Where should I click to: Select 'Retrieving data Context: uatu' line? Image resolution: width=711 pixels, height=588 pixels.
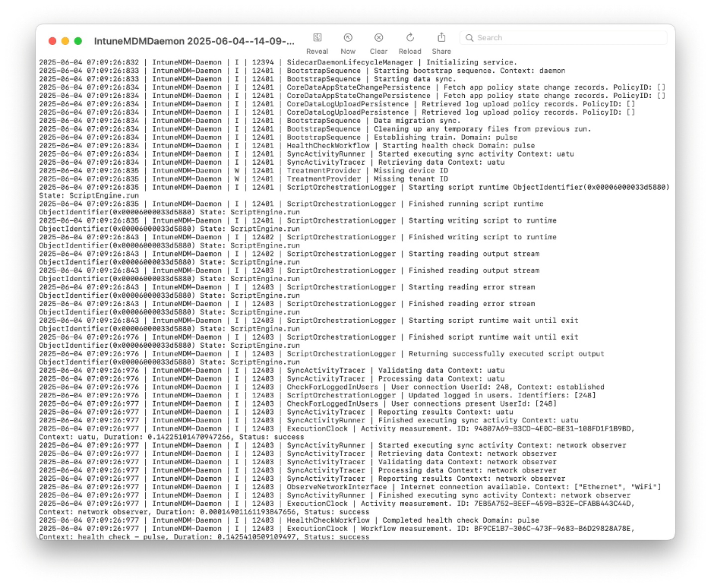click(x=272, y=163)
